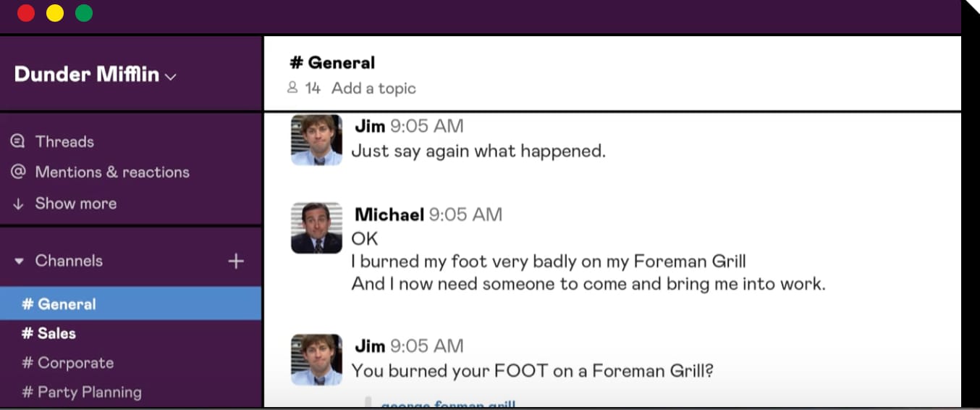Click the green macOS maximize button

tap(84, 13)
